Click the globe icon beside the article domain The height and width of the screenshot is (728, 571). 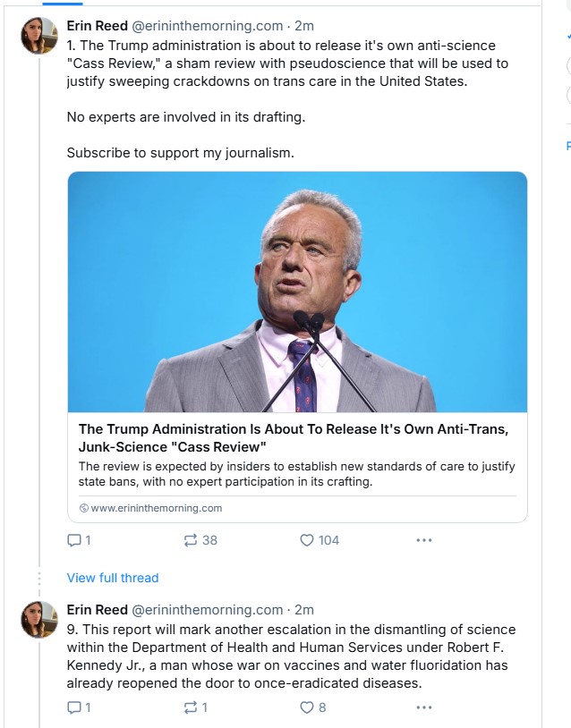[x=84, y=508]
